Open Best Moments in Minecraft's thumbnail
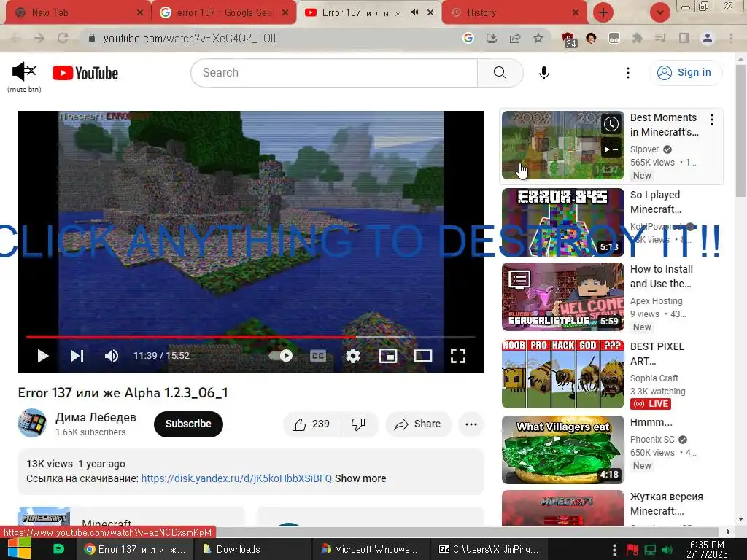This screenshot has width=747, height=560. (562, 145)
